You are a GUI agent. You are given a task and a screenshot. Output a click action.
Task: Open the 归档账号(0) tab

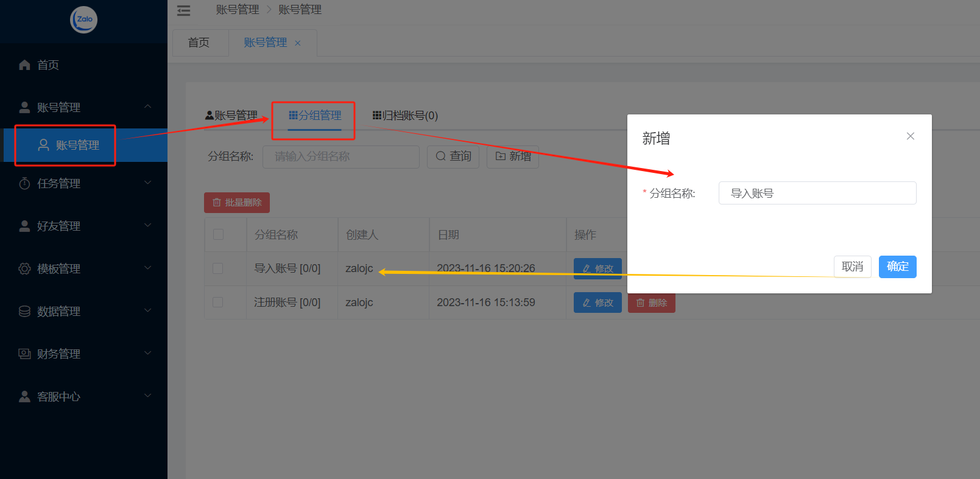(405, 116)
